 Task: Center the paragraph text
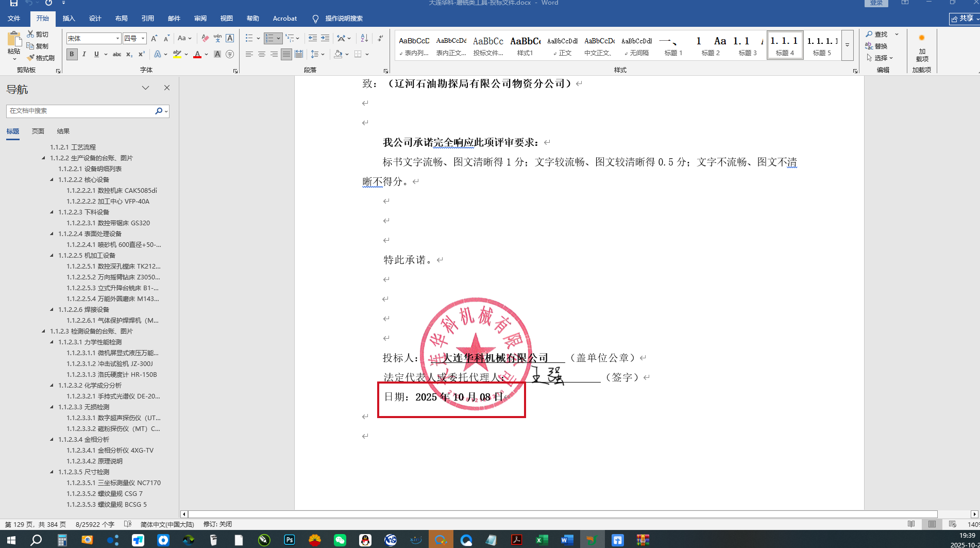click(262, 54)
